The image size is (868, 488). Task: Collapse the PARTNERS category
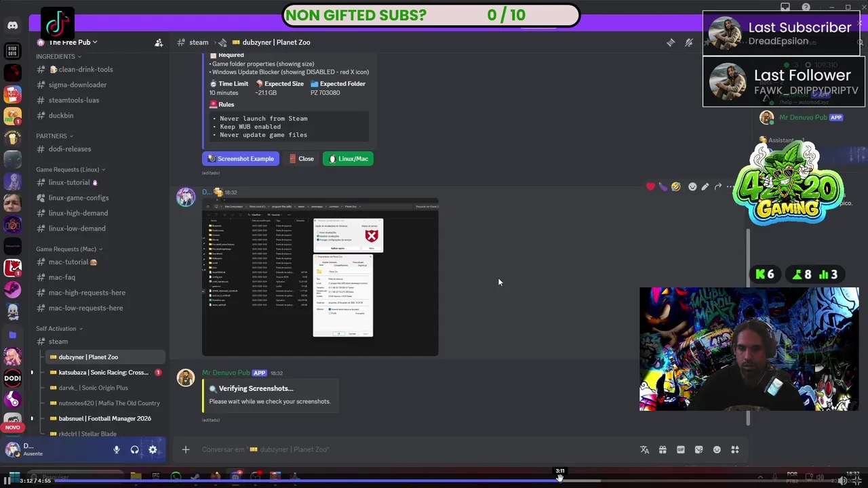click(x=54, y=136)
